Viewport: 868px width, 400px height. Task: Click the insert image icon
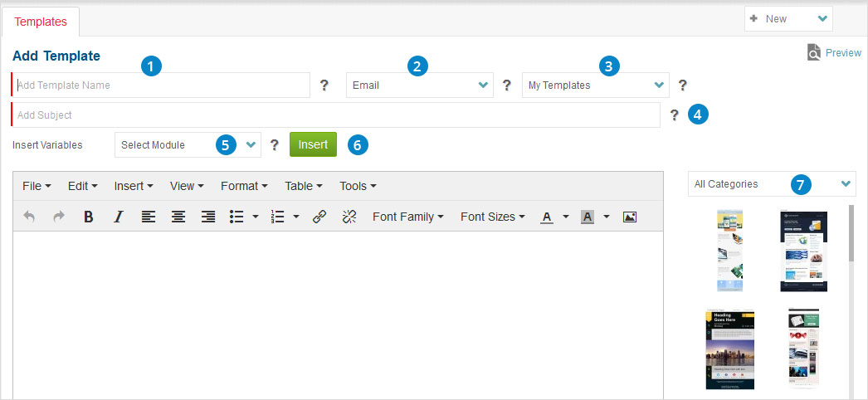coord(630,217)
